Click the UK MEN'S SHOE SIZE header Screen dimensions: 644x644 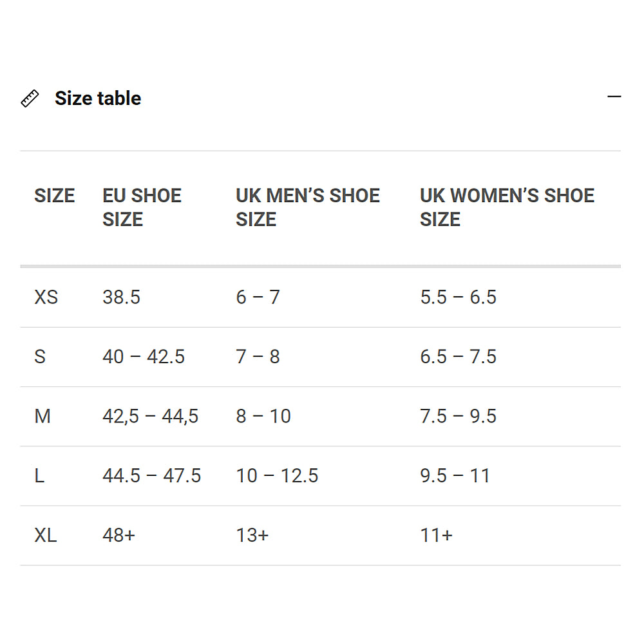point(308,207)
